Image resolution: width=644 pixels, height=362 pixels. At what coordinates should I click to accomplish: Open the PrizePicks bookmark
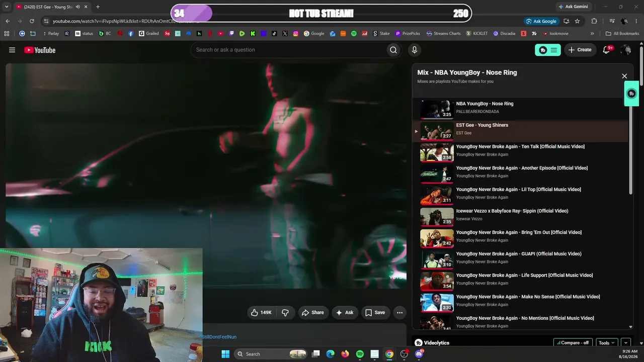[x=408, y=34]
